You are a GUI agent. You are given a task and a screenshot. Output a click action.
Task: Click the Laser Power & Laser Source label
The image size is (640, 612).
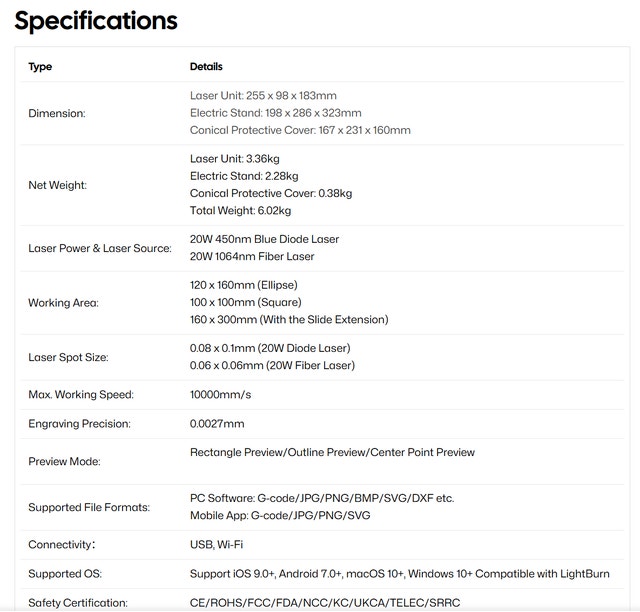coord(100,248)
